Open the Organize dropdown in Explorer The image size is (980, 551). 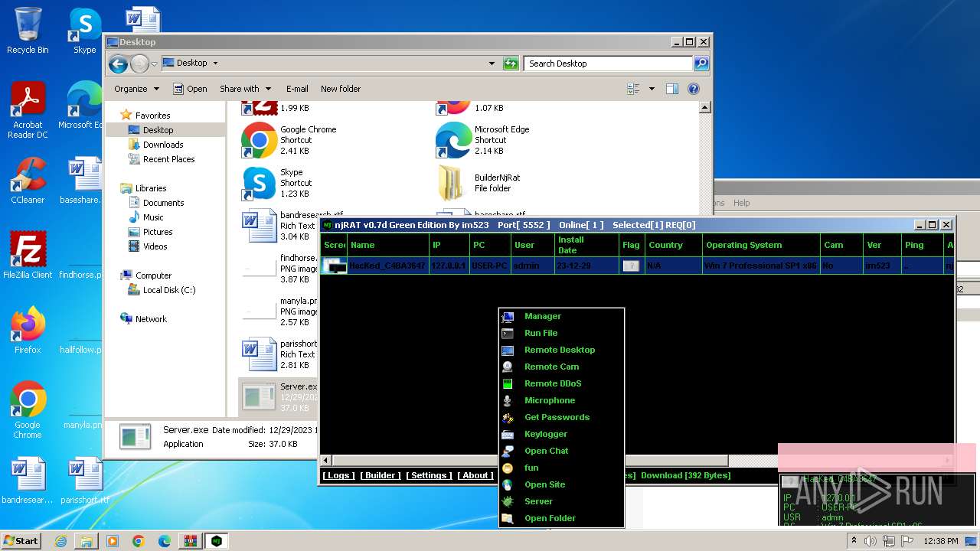pyautogui.click(x=136, y=89)
